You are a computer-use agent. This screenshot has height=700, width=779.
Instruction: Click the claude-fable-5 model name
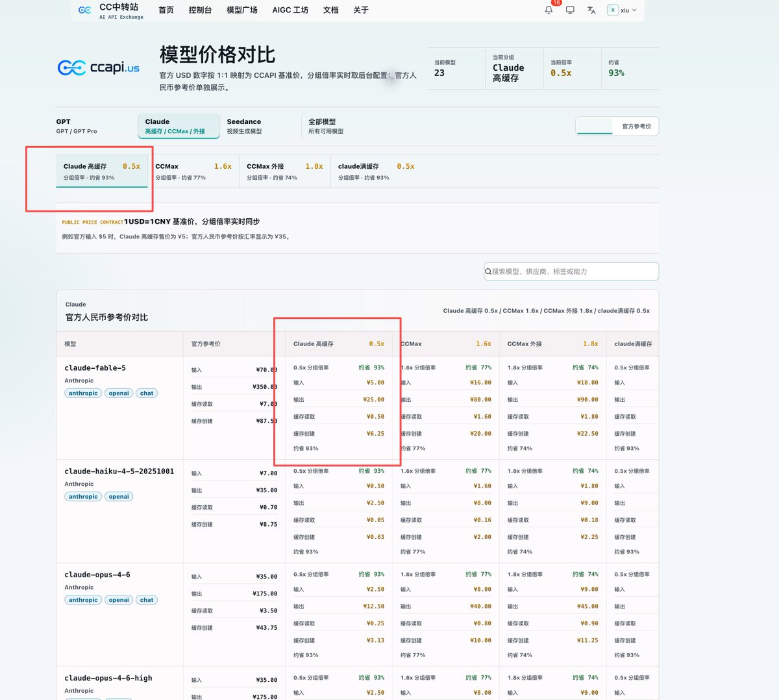click(x=95, y=368)
